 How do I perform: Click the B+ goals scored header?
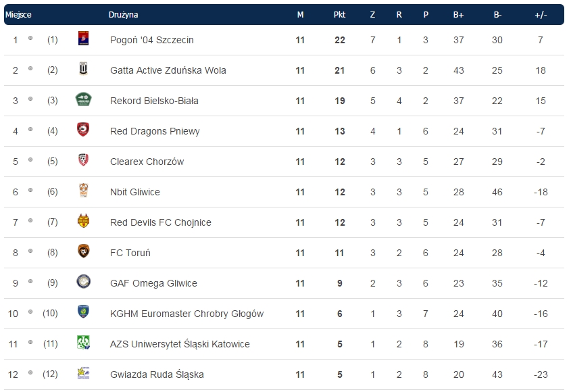(459, 15)
